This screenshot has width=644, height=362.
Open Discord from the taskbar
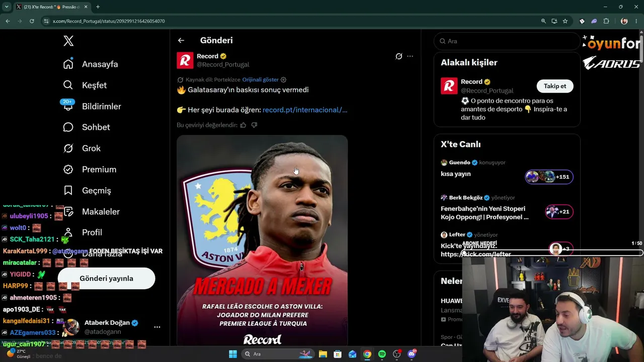[412, 354]
